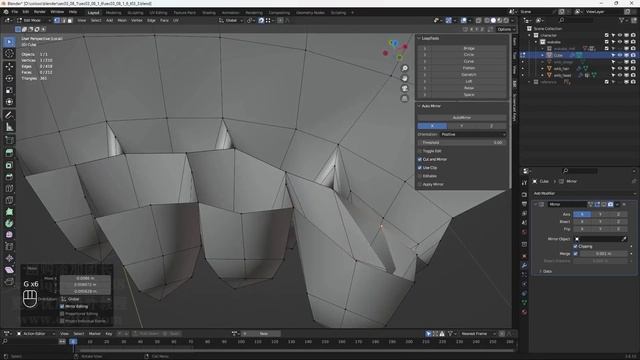640x360 pixels.
Task: Click the Bridge button in LoopTools
Action: click(469, 48)
